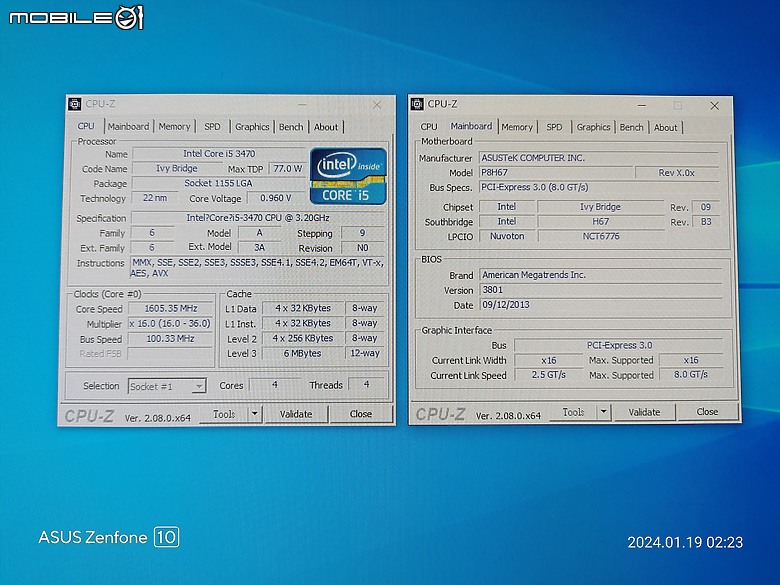Viewport: 780px width, 585px height.
Task: Click the LPCIO vendor value Nuvoton
Action: (507, 236)
